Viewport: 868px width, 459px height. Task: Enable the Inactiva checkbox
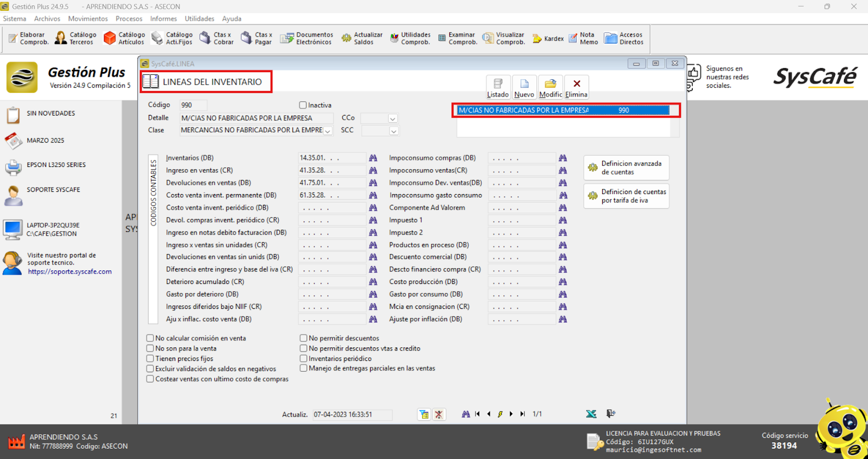[303, 105]
